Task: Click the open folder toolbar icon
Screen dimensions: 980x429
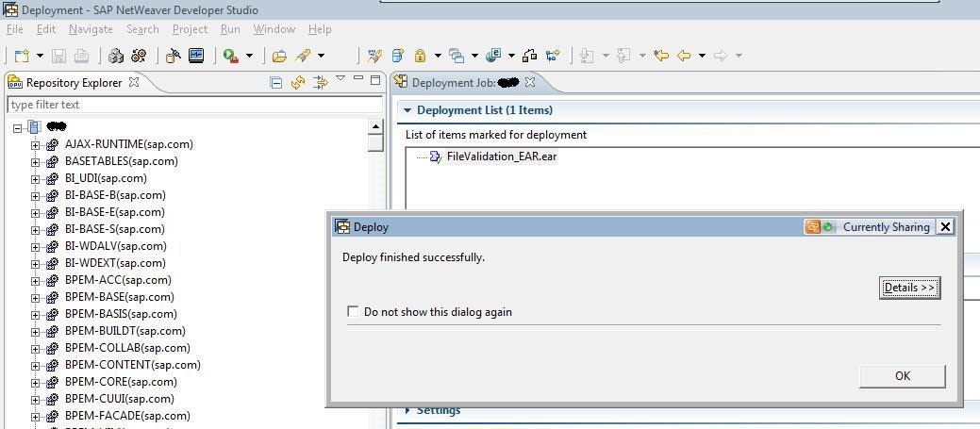Action: point(279,57)
